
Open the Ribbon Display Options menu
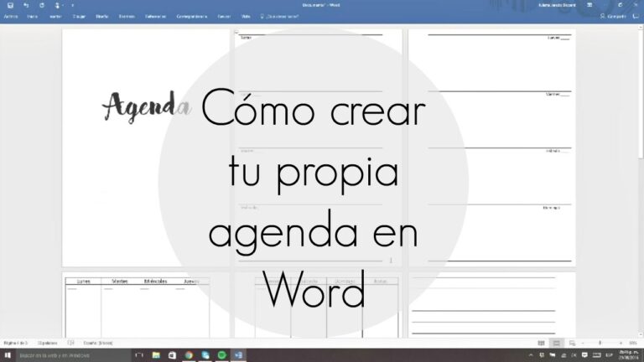(x=589, y=5)
